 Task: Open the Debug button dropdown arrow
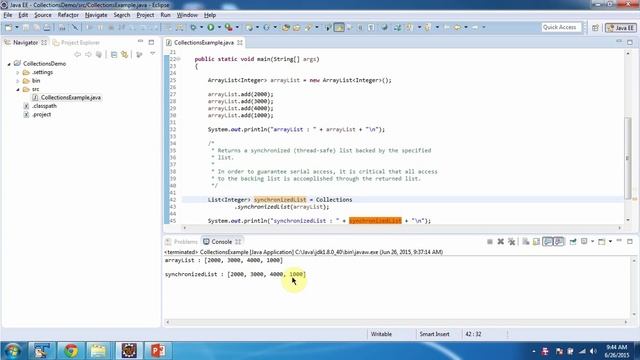[201, 27]
